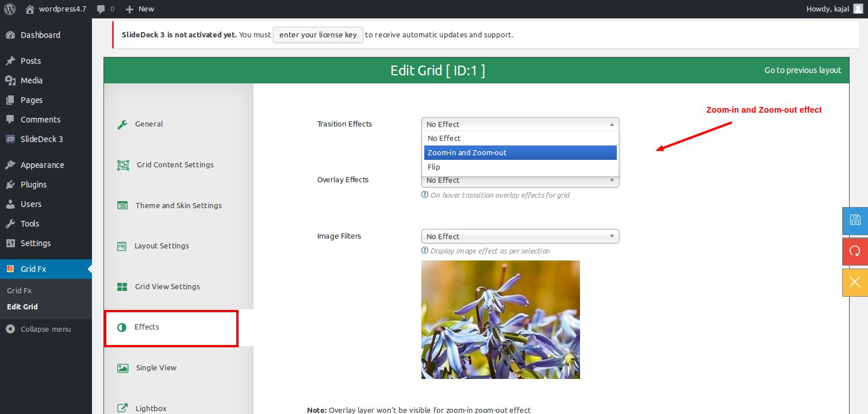This screenshot has width=868, height=414.
Task: Click Grid View Settings grid icon
Action: (x=122, y=287)
